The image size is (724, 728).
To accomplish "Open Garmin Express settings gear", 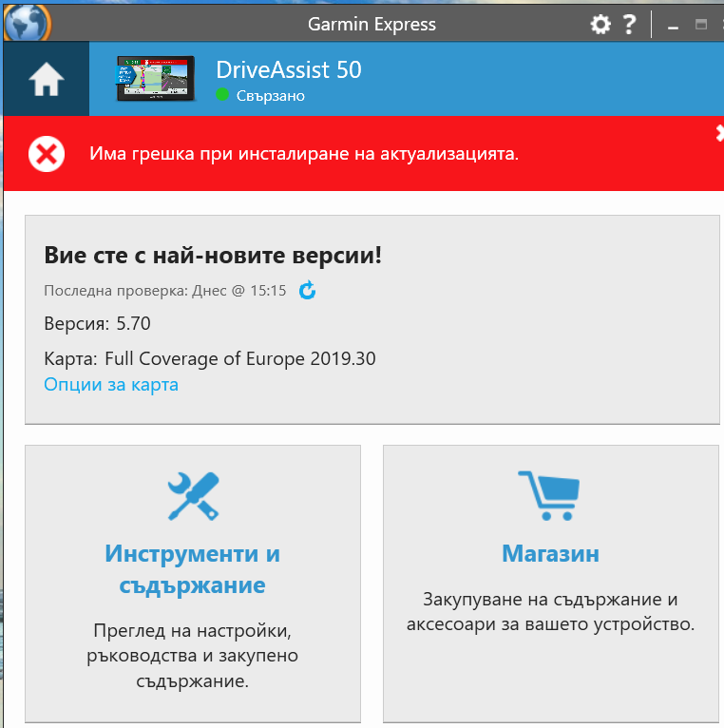I will [x=600, y=24].
